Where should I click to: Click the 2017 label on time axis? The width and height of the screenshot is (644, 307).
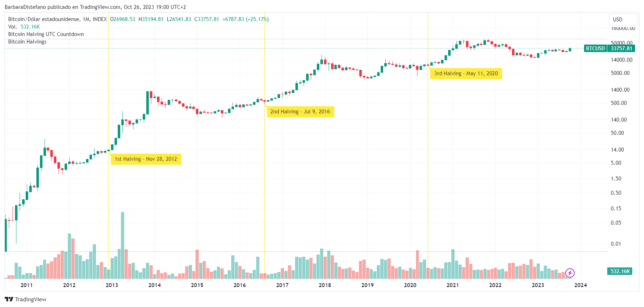282,285
